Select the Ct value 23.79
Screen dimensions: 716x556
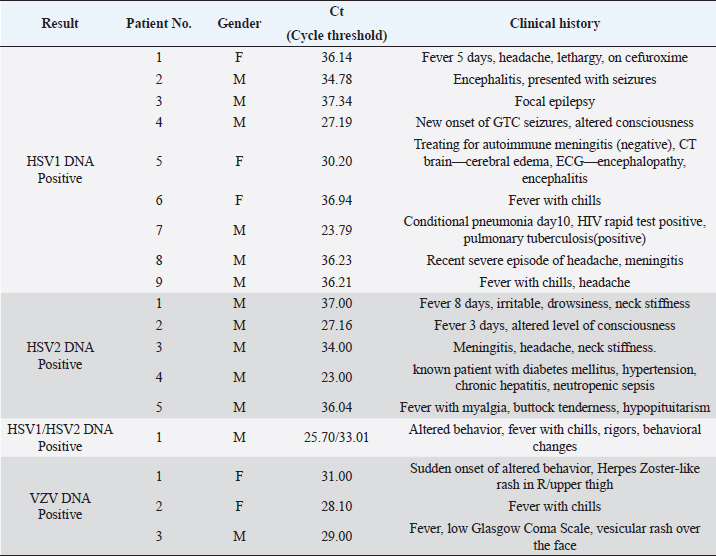(x=336, y=230)
